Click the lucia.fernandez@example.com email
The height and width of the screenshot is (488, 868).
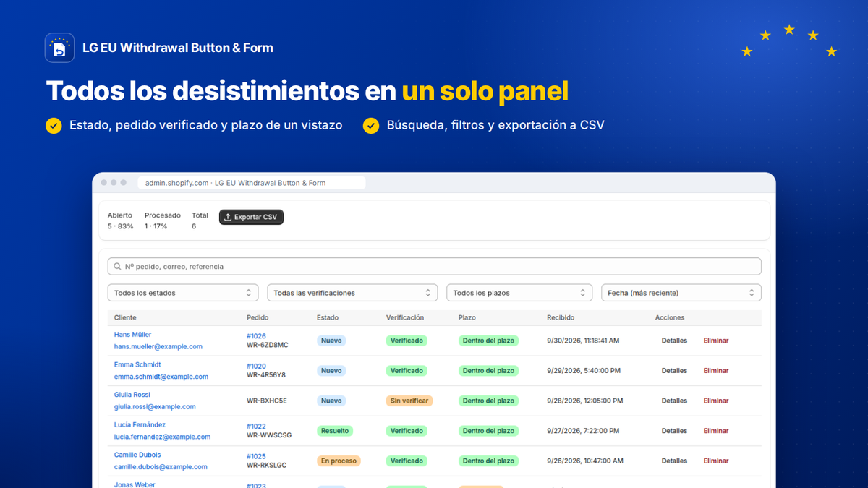(x=163, y=437)
